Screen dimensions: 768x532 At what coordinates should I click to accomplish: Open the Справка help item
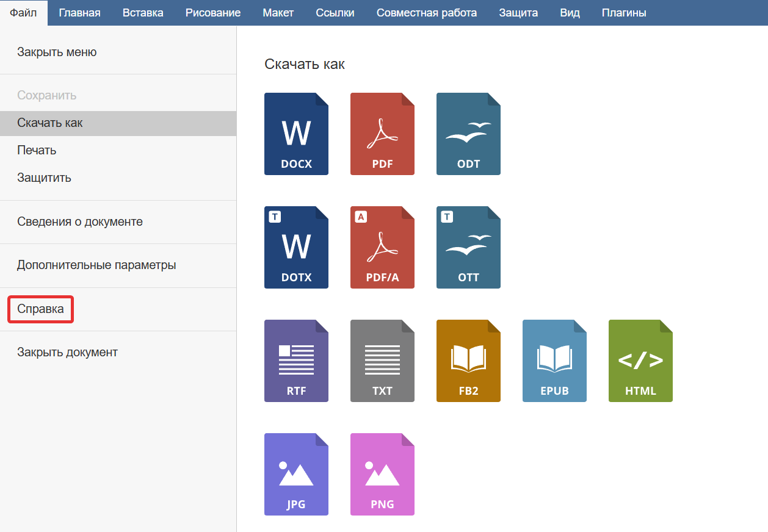pos(118,309)
